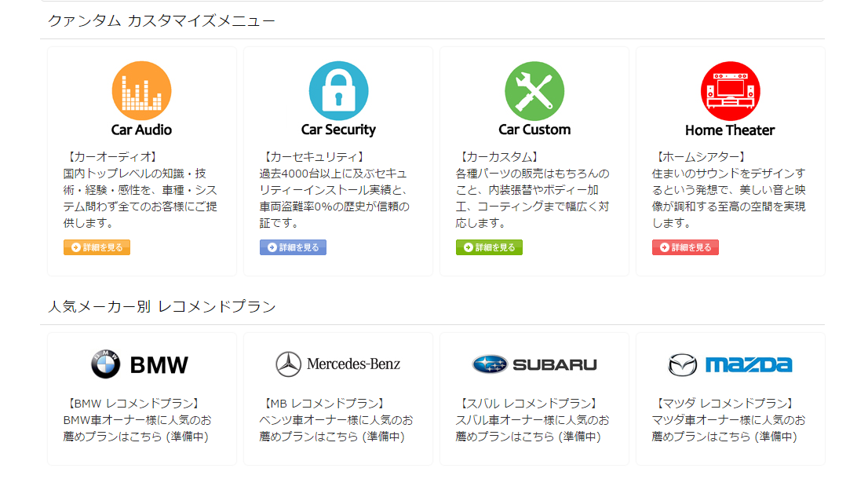Open the Mercedes-Benz logo plan
The image size is (868, 479).
coord(337,364)
